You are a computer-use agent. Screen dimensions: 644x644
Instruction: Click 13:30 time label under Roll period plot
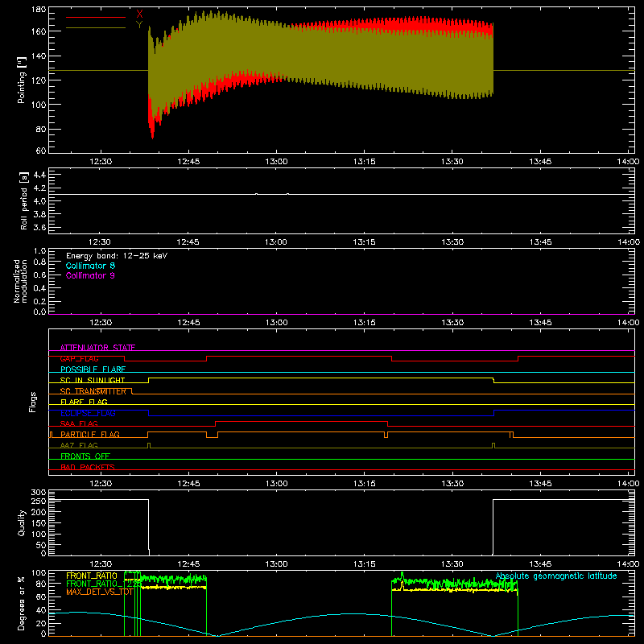pos(452,242)
